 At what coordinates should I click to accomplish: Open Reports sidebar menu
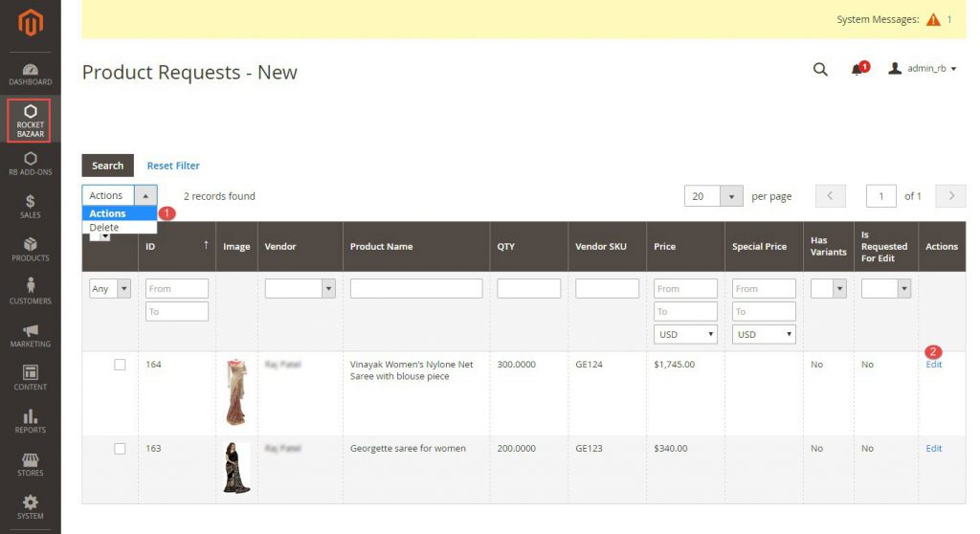pyautogui.click(x=30, y=421)
